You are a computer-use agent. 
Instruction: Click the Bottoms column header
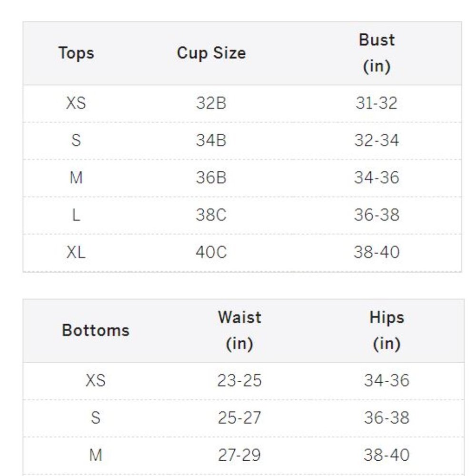coord(96,330)
